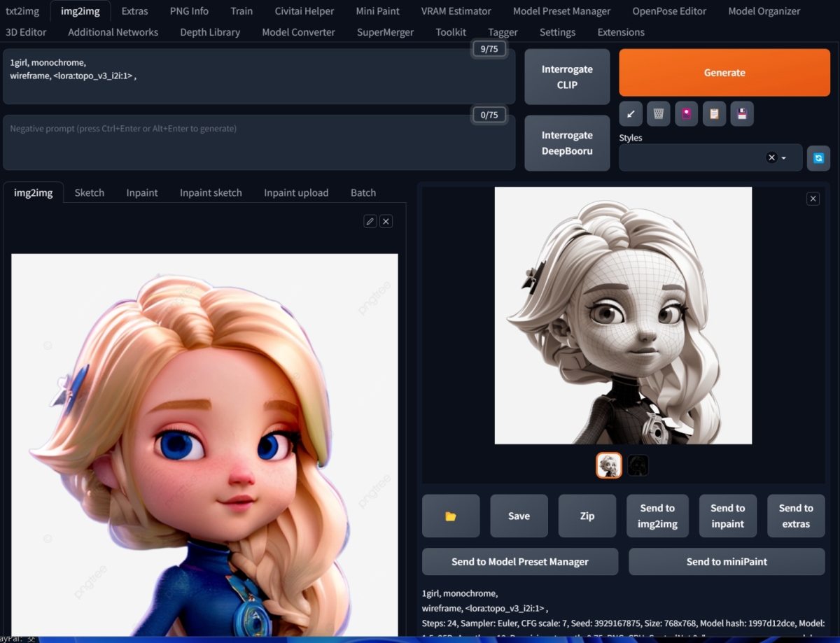Refresh the Styles list

pyautogui.click(x=818, y=158)
